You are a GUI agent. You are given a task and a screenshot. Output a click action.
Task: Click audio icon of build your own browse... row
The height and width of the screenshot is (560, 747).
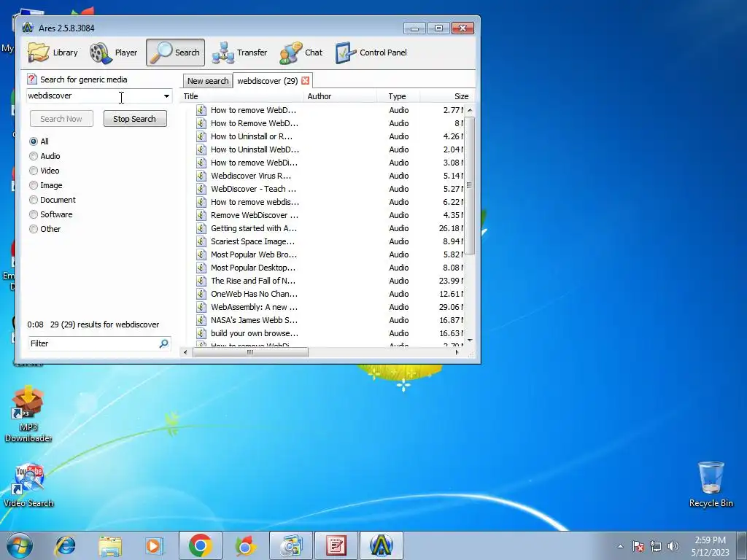pos(201,333)
